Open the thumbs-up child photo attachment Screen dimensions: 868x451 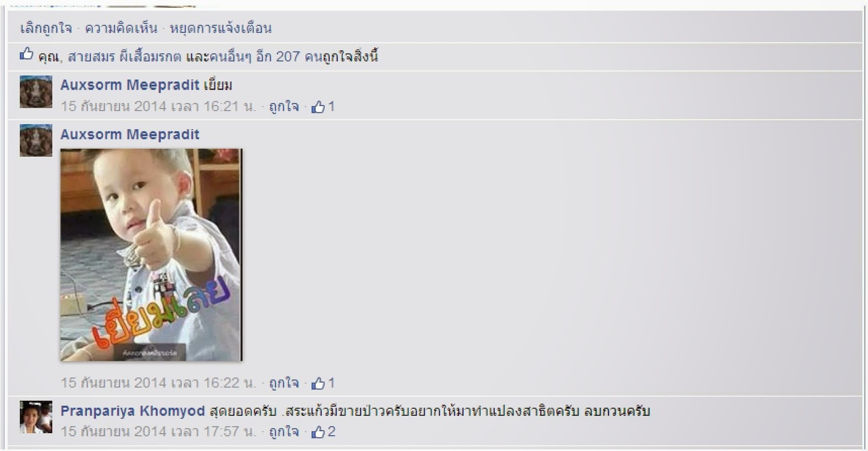click(x=151, y=255)
